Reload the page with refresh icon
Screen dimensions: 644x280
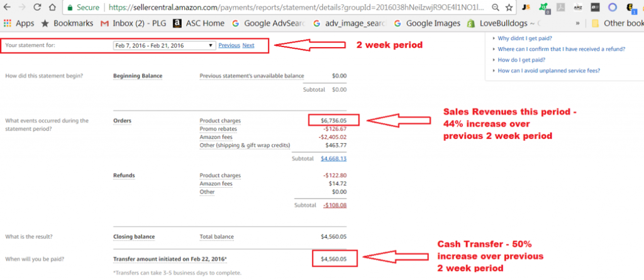[x=37, y=8]
